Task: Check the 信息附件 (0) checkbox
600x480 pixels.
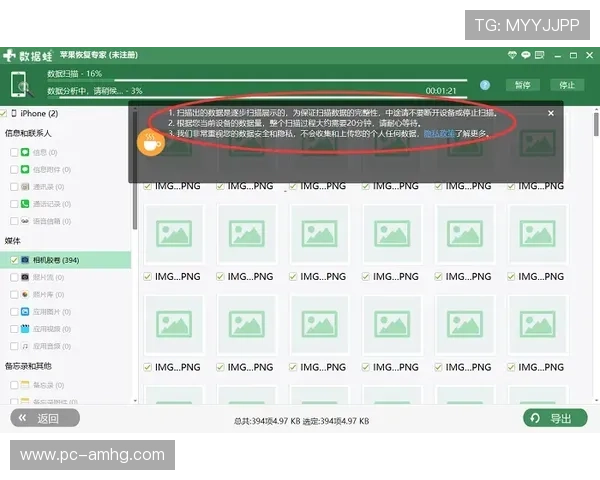Action: [x=14, y=170]
